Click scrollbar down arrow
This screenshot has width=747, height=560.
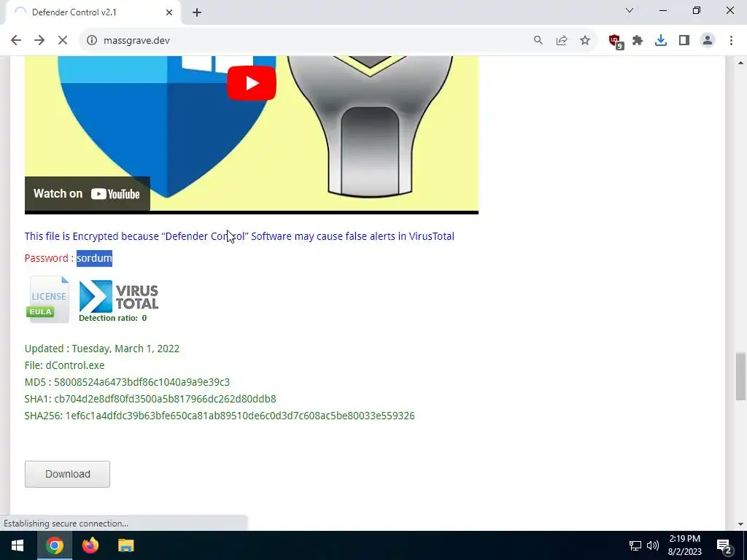[x=740, y=524]
